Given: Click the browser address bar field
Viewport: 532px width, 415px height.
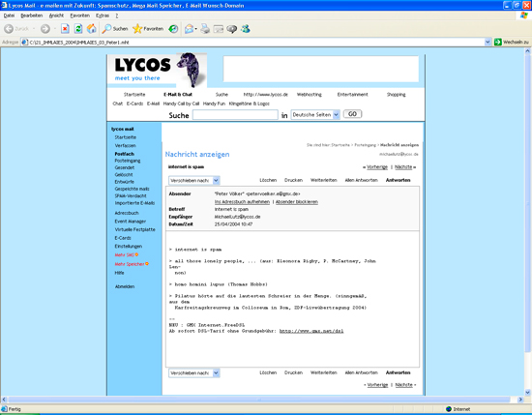Looking at the screenshot, I should 256,42.
